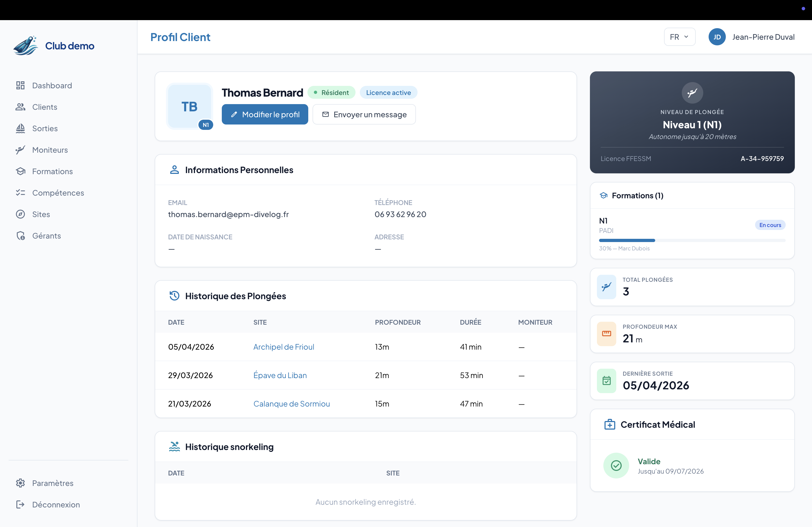Click the N1 formation progress bar
The width and height of the screenshot is (812, 527).
click(692, 240)
